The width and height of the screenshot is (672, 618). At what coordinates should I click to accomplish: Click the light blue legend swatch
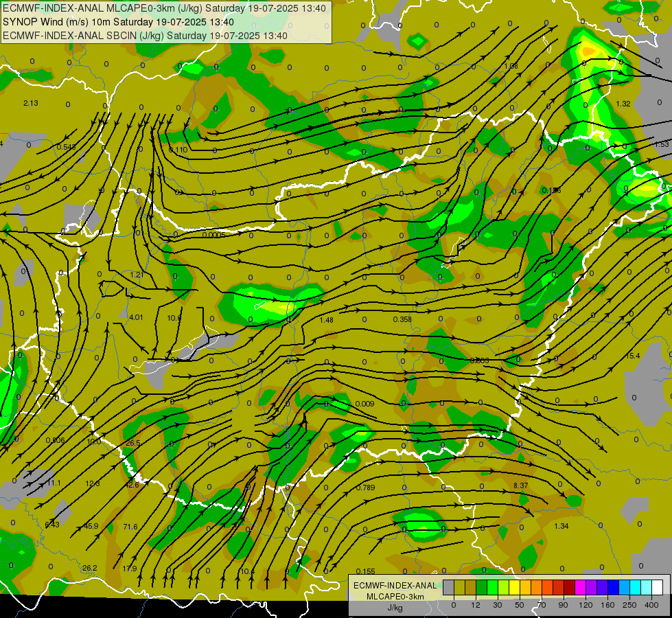[x=624, y=587]
